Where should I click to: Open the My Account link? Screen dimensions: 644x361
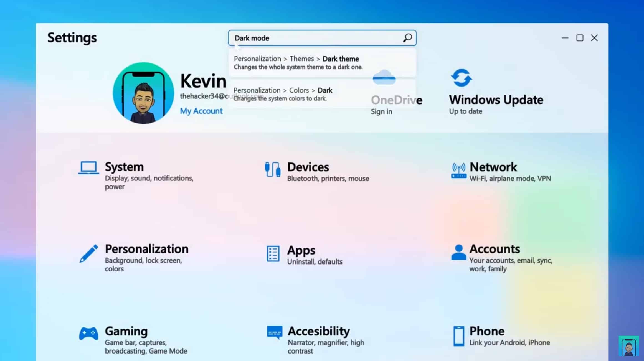[201, 111]
